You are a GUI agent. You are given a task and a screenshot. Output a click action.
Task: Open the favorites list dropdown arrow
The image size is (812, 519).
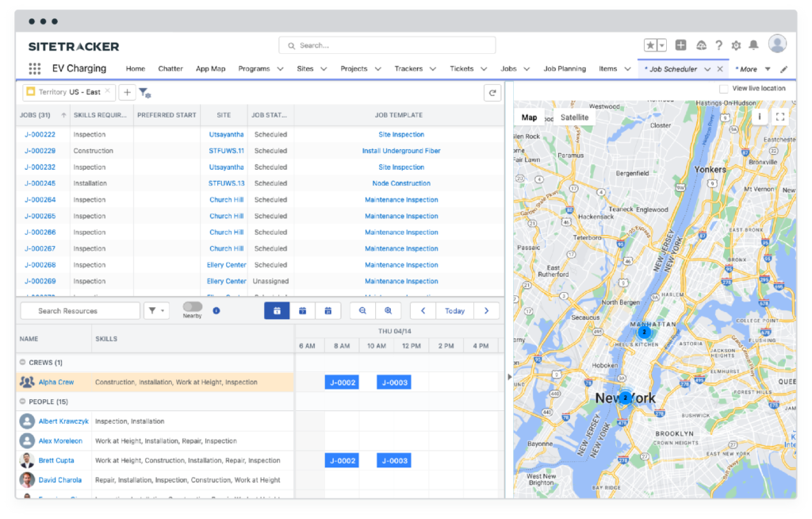pos(662,45)
